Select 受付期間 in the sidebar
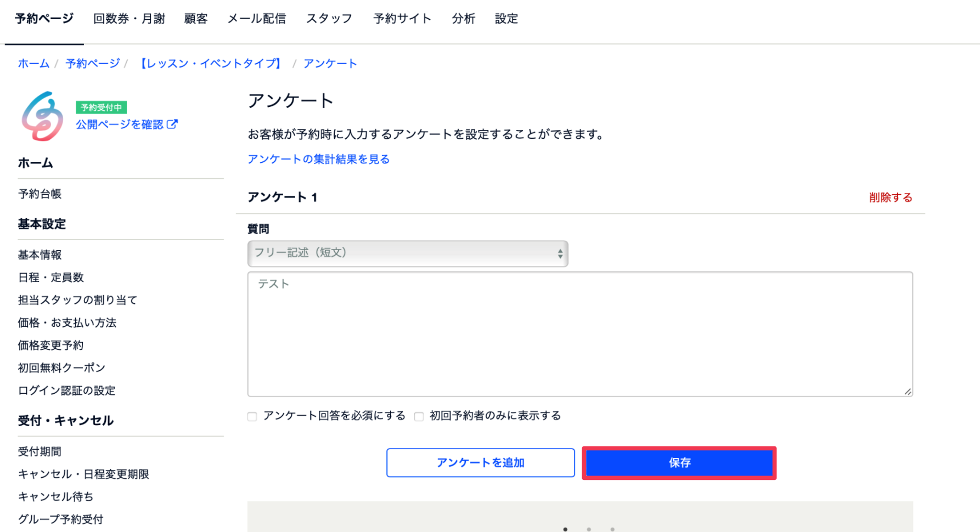 pyautogui.click(x=40, y=452)
